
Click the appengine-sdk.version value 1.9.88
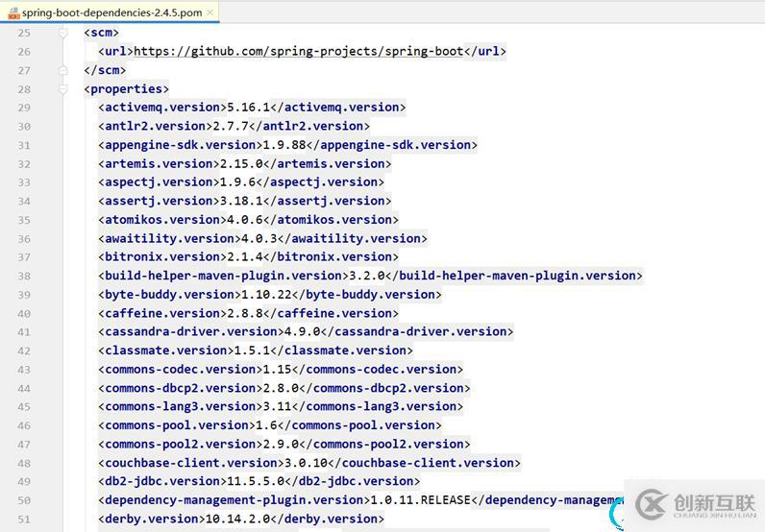coord(284,145)
